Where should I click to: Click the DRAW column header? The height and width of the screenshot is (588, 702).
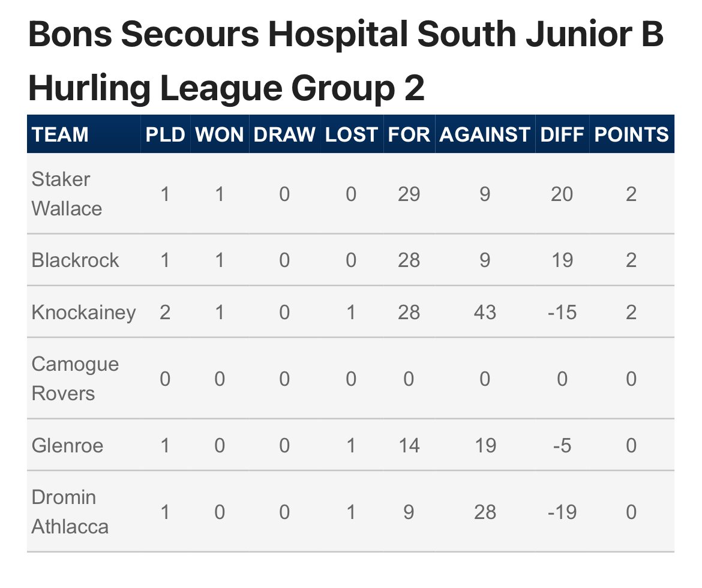click(x=284, y=135)
